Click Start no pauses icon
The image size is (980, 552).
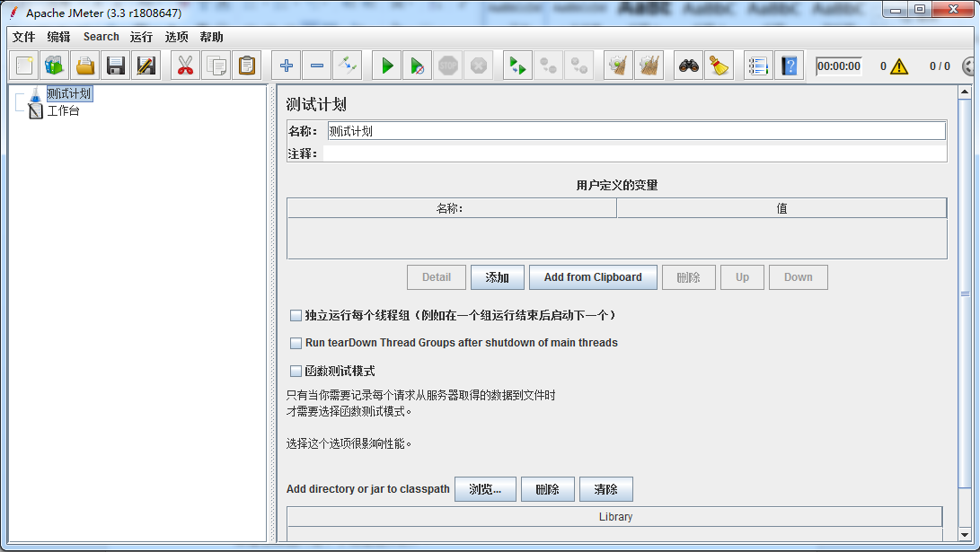(418, 65)
